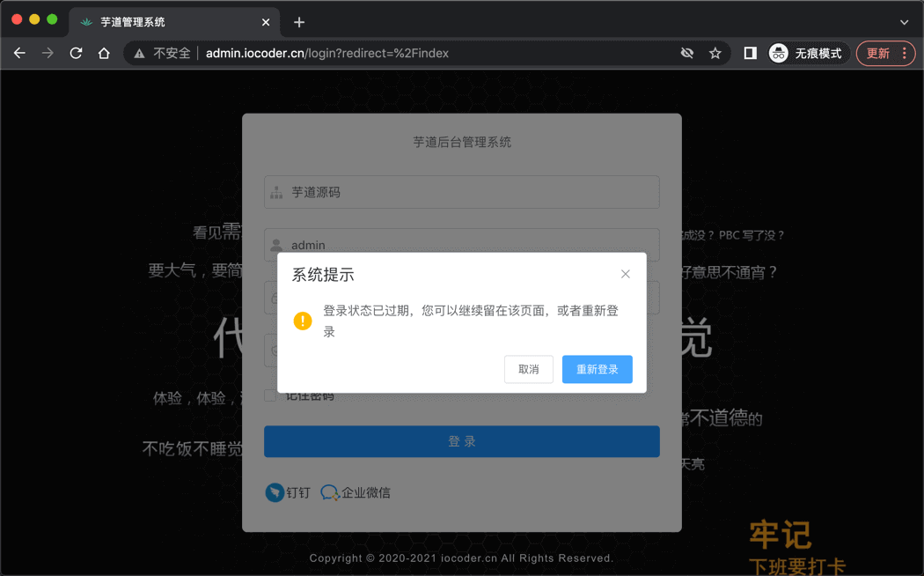Click 重新登录 in the dialog
Image resolution: width=924 pixels, height=576 pixels.
pyautogui.click(x=597, y=369)
